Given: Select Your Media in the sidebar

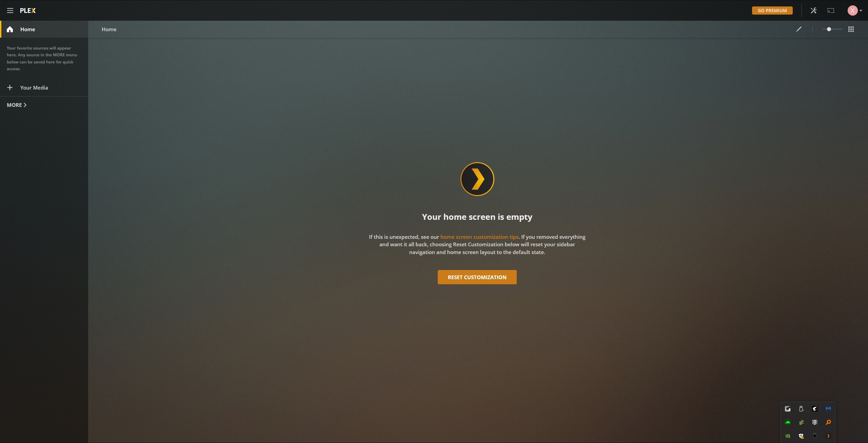Looking at the screenshot, I should click(34, 88).
